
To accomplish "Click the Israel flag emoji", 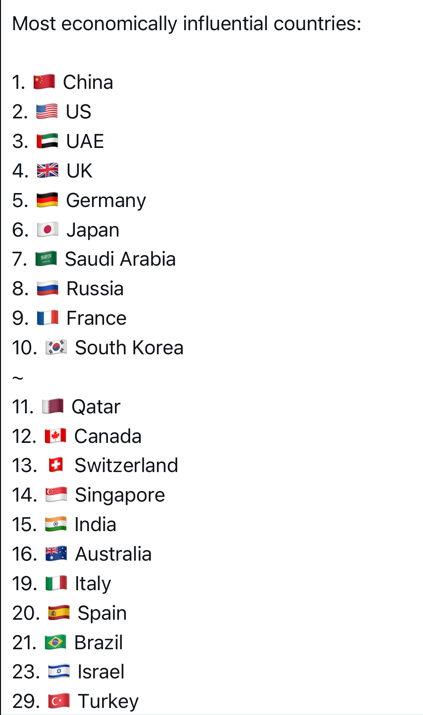I will tap(59, 672).
